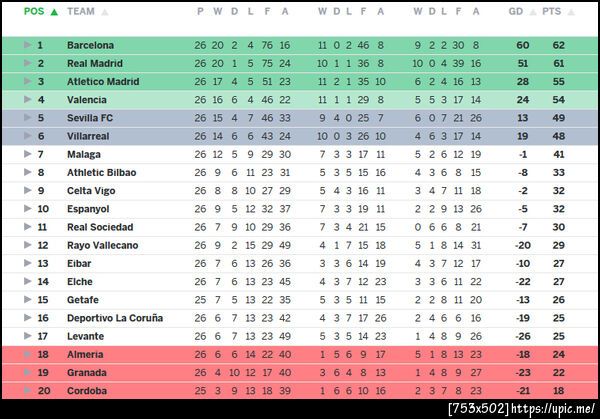Click the arrow icon beside Rayo Vallecano
Image resolution: width=600 pixels, height=419 pixels.
click(x=27, y=245)
